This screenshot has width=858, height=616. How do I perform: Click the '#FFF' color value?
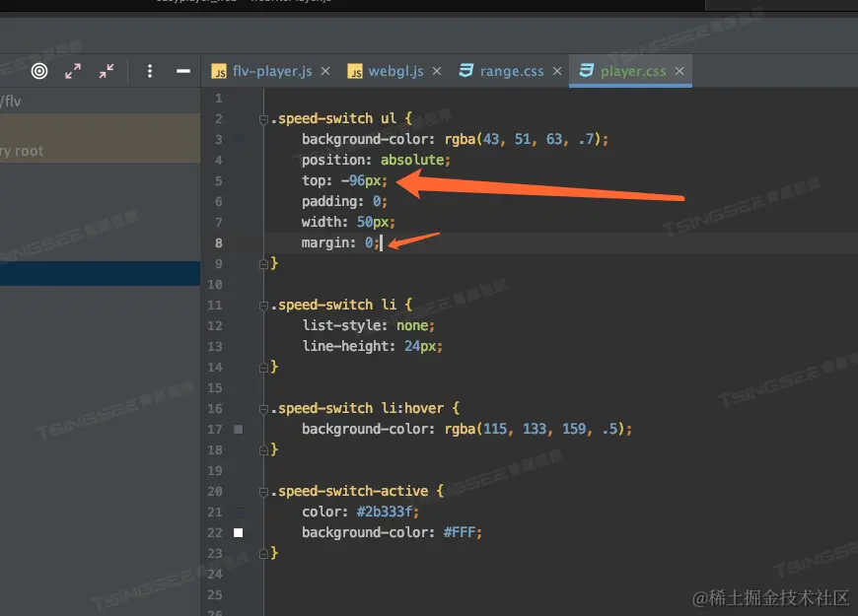point(460,533)
